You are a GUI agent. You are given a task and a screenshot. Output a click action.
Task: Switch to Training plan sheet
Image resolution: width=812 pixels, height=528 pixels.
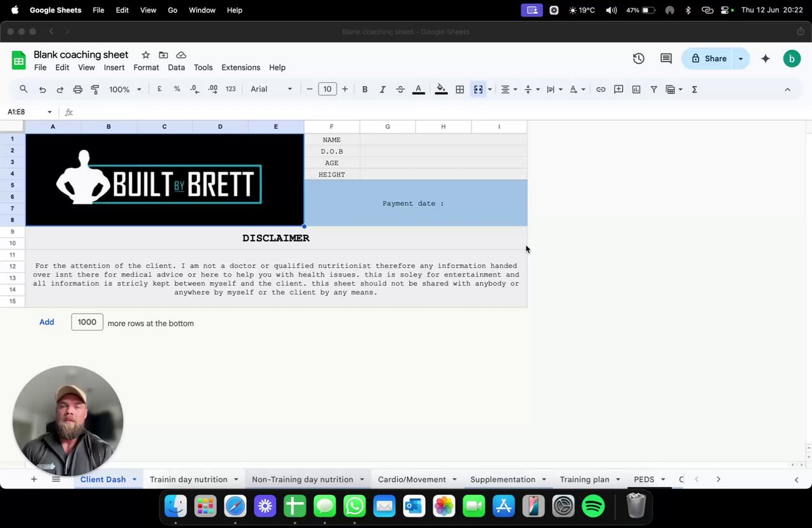coord(584,479)
